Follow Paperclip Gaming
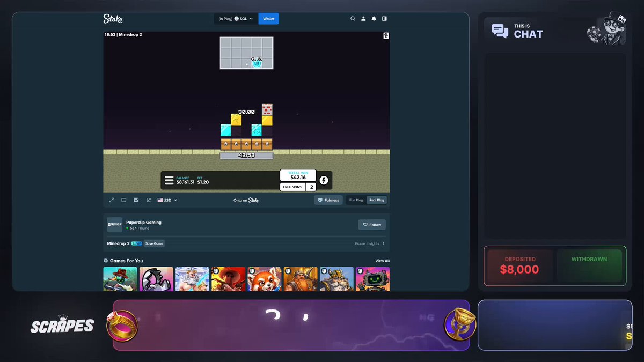 [372, 225]
